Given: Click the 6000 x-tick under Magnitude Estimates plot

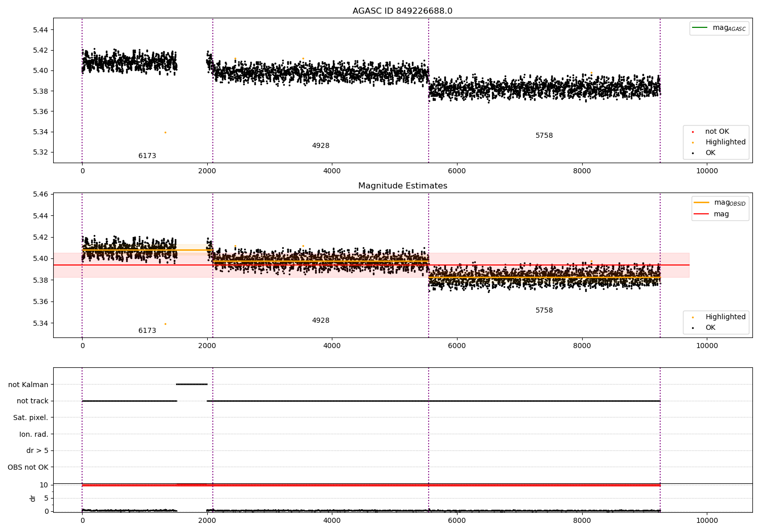Looking at the screenshot, I should [x=457, y=346].
